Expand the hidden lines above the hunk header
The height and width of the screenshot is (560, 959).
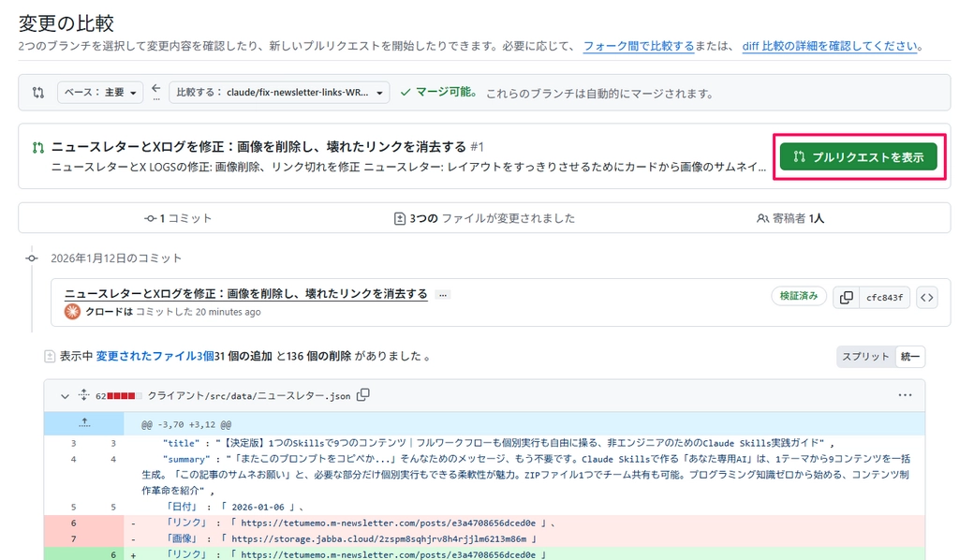pos(83,423)
